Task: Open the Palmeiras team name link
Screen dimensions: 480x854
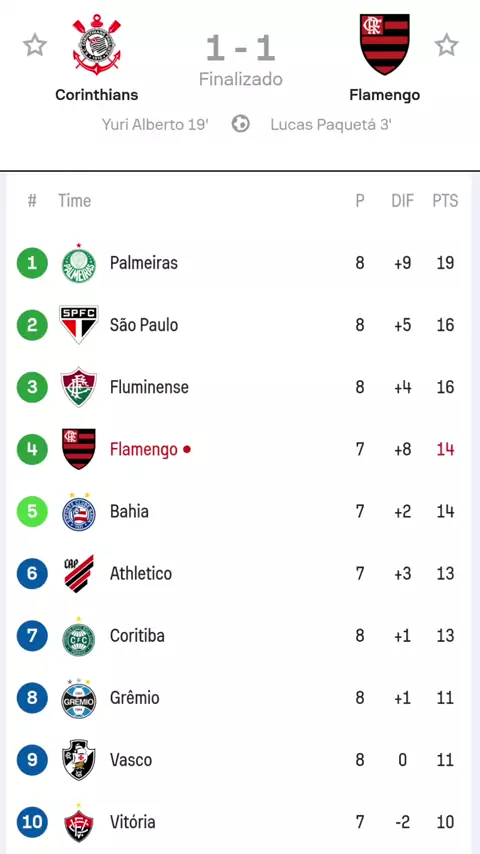Action: point(144,263)
